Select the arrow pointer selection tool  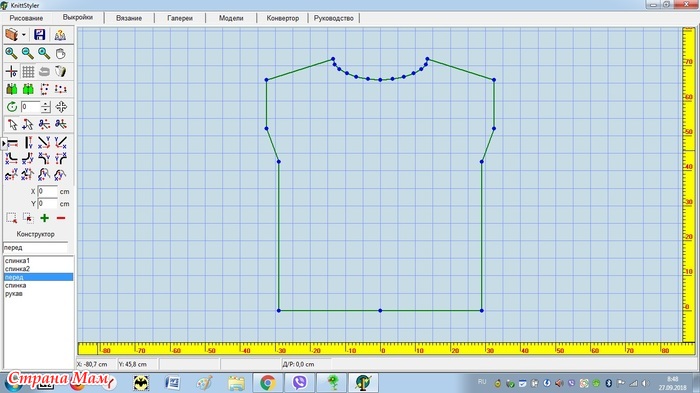tap(12, 124)
